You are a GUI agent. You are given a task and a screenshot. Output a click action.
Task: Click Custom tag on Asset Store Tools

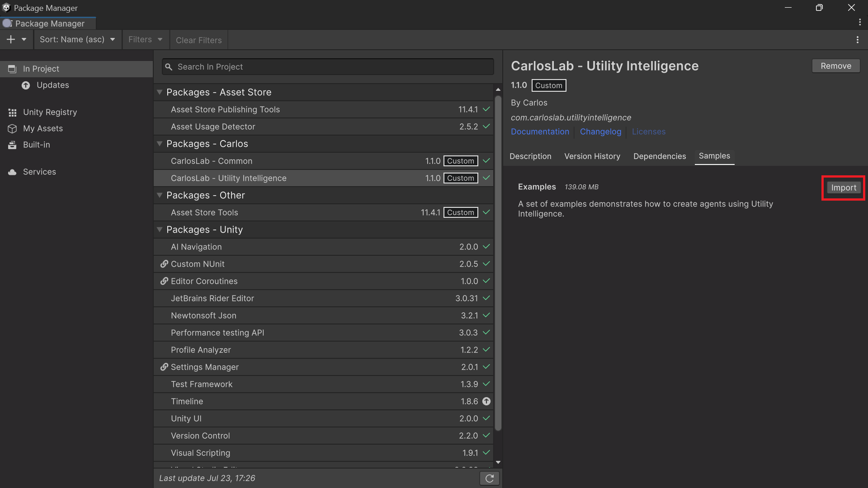461,212
